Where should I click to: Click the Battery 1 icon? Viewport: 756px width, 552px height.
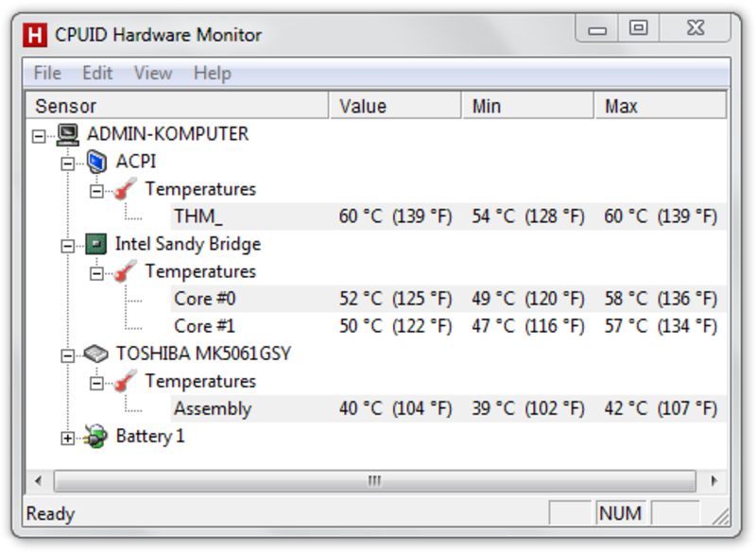[x=95, y=437]
